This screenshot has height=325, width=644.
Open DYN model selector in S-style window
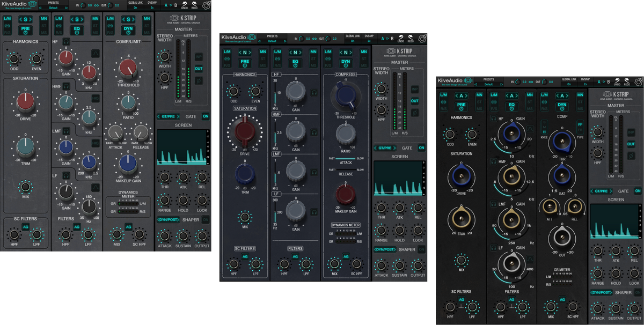(128, 19)
